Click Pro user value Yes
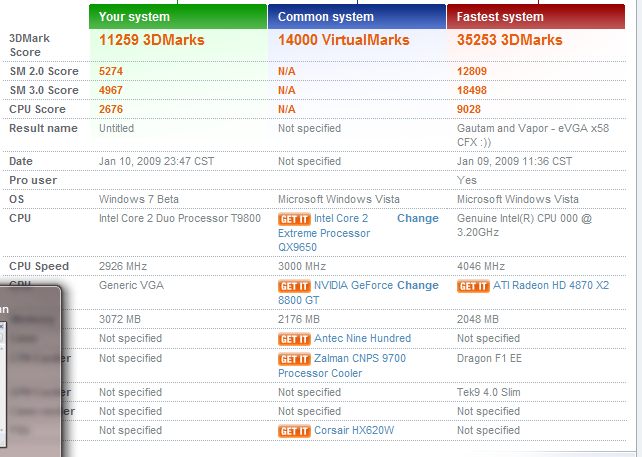 click(467, 180)
